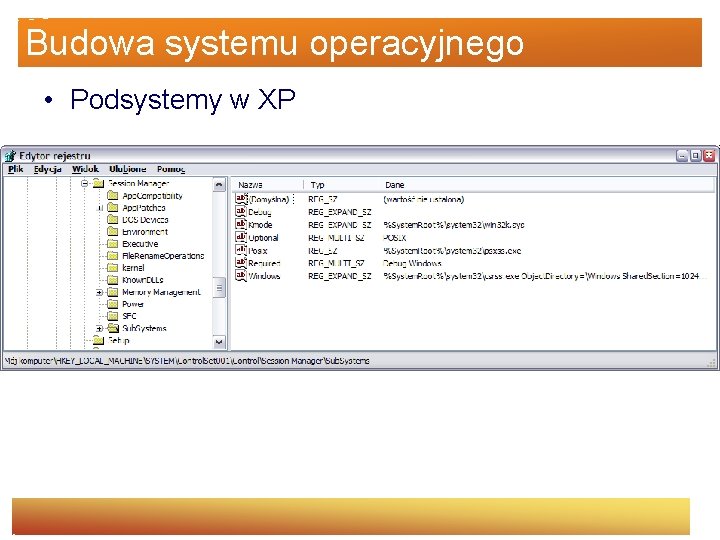Image resolution: width=720 pixels, height=540 pixels.
Task: Click the DOS Devices folder icon
Action: [113, 219]
